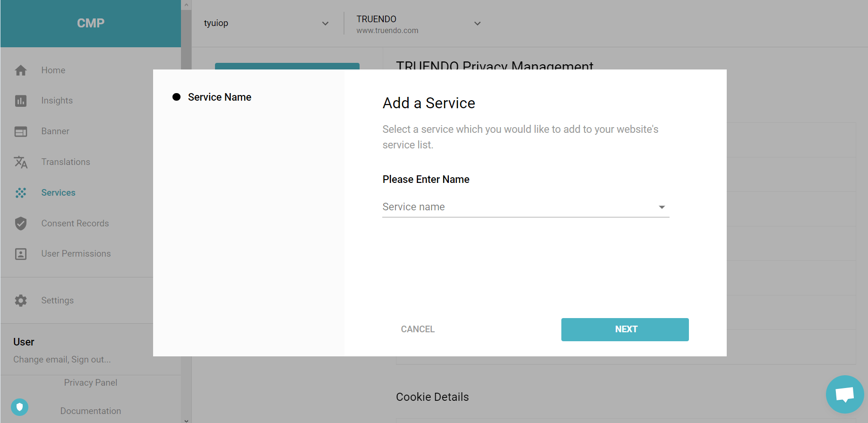Click the Services dots icon
This screenshot has width=868, height=423.
(21, 193)
